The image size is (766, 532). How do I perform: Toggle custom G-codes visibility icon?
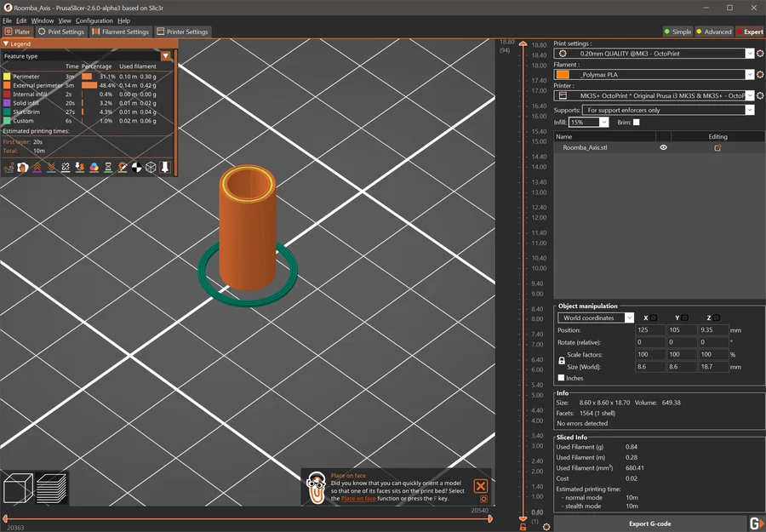(x=122, y=168)
